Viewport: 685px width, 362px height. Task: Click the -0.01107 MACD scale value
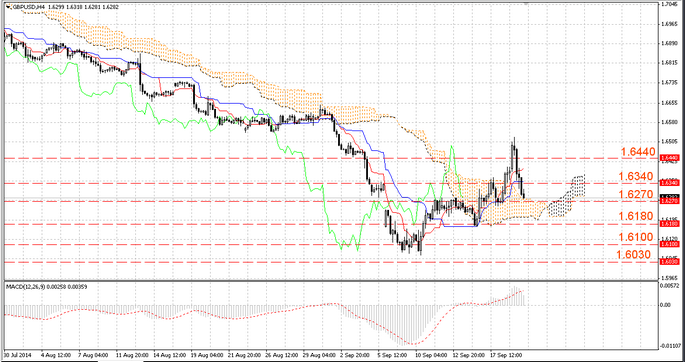pyautogui.click(x=671, y=346)
